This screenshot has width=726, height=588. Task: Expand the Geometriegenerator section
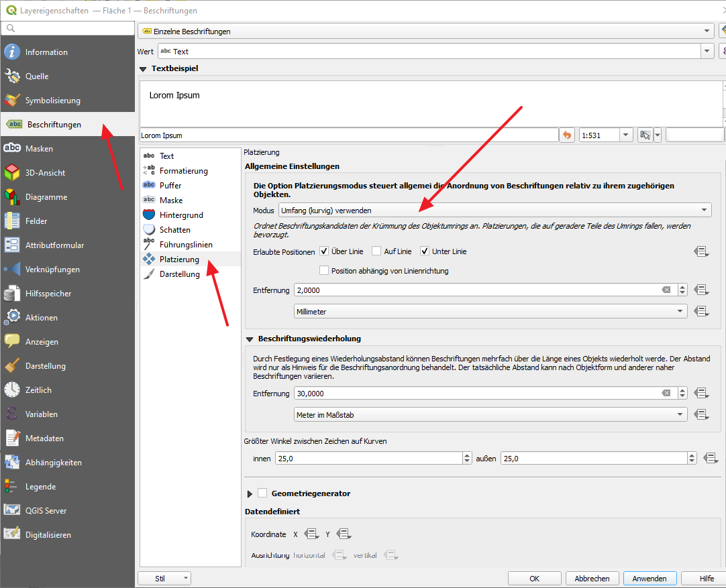(250, 493)
